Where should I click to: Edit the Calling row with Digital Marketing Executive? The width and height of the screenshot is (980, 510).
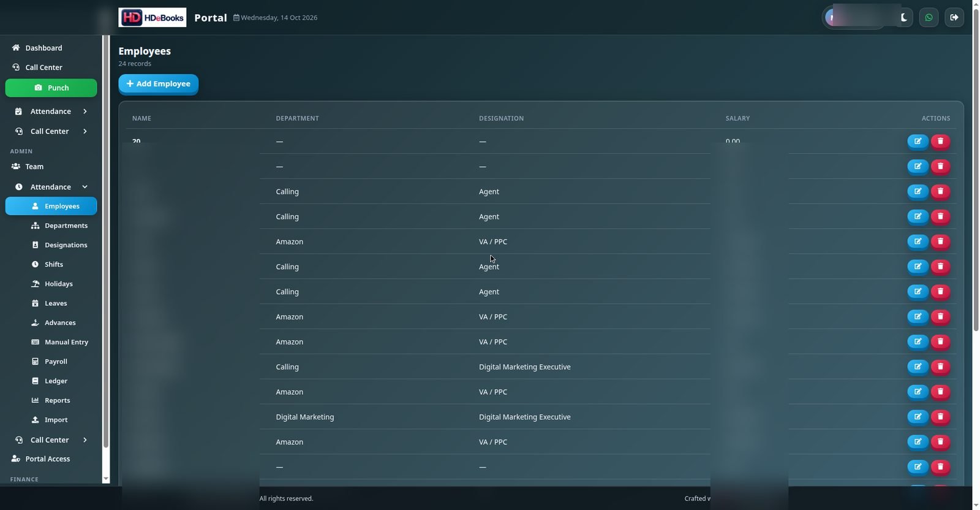(918, 367)
